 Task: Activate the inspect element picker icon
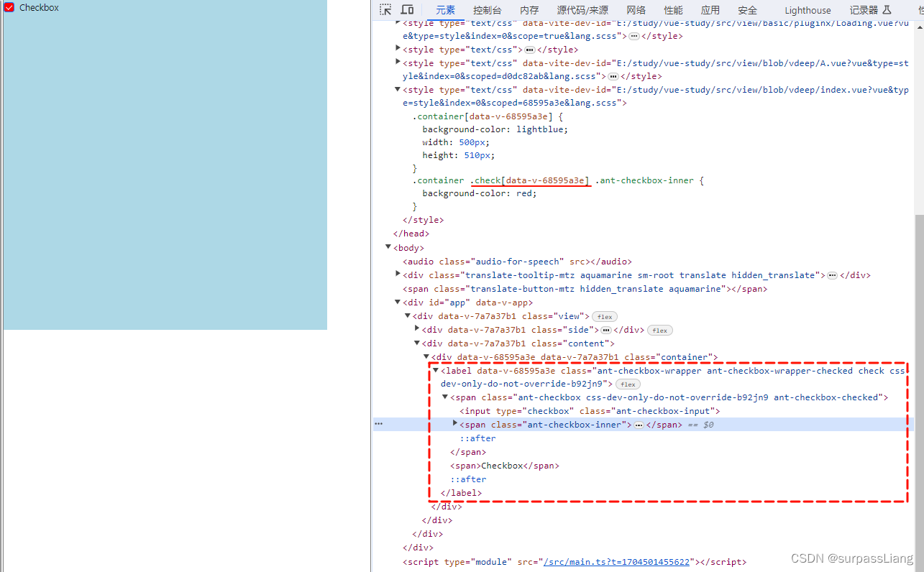click(386, 9)
